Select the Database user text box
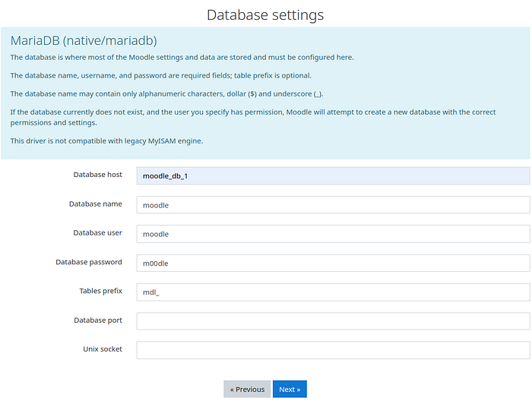532x404 pixels. click(x=333, y=234)
